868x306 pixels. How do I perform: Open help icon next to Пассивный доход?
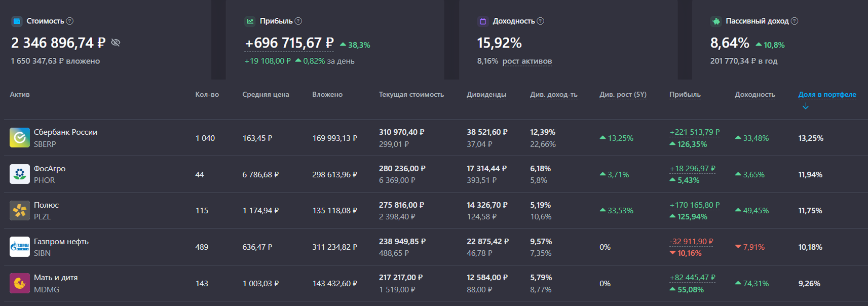(x=795, y=21)
